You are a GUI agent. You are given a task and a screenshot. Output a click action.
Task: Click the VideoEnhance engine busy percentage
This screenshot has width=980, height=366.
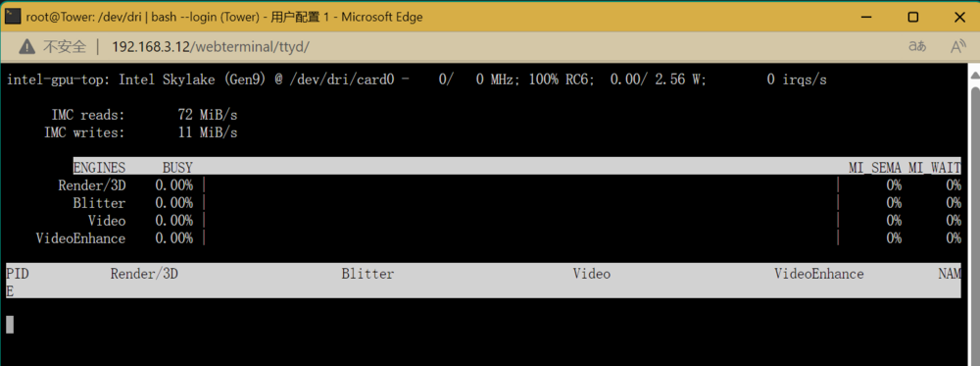click(173, 238)
